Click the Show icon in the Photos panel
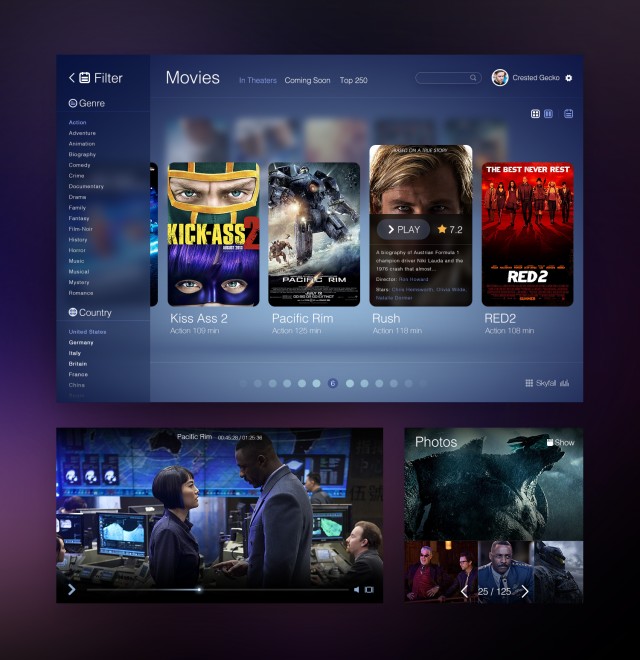640x660 pixels. click(x=549, y=442)
